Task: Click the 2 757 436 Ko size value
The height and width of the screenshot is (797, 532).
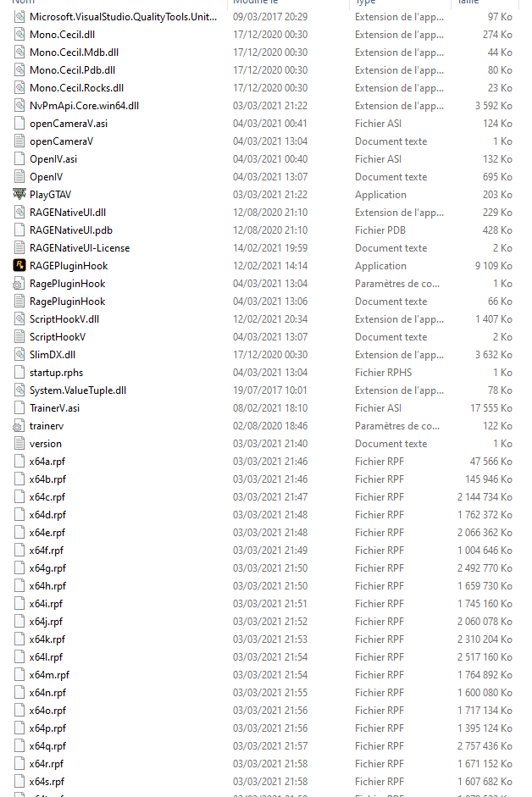Action: pos(485,746)
